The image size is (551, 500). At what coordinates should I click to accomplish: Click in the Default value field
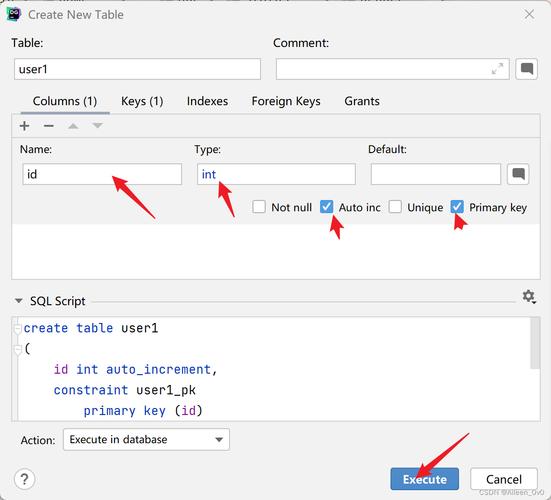[x=436, y=174]
